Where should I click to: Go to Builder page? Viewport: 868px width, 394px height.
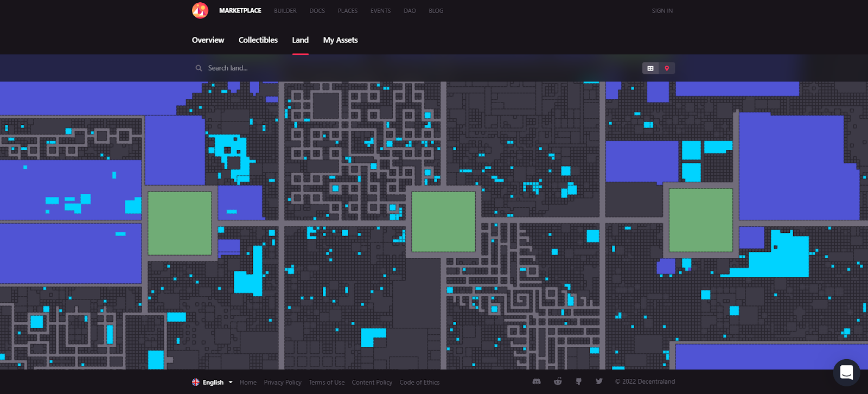pos(285,11)
